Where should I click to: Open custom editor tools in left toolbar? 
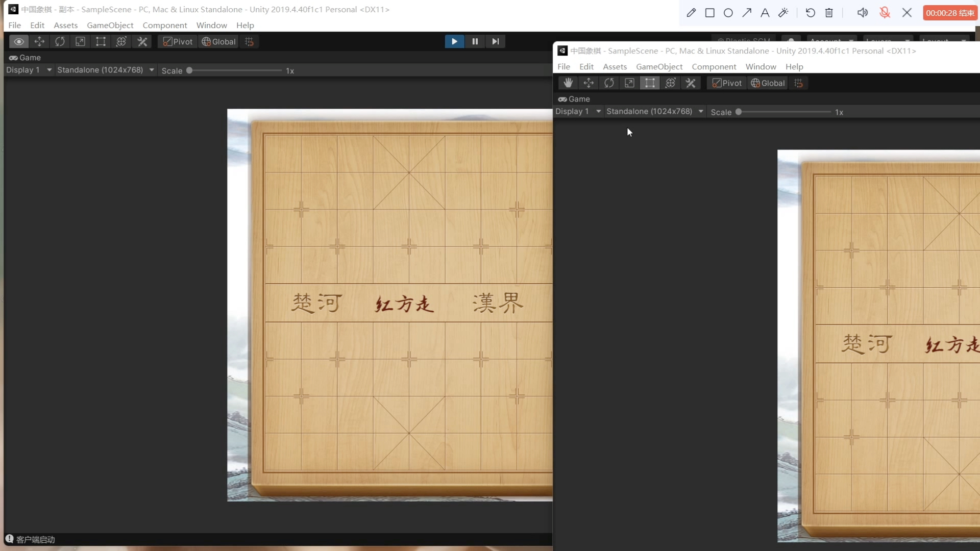coord(142,42)
